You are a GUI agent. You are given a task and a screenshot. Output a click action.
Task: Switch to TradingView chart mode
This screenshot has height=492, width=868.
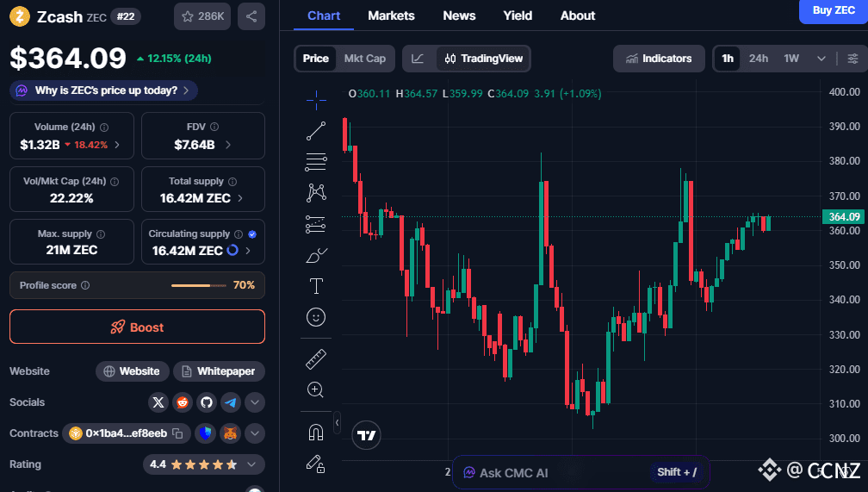(484, 59)
